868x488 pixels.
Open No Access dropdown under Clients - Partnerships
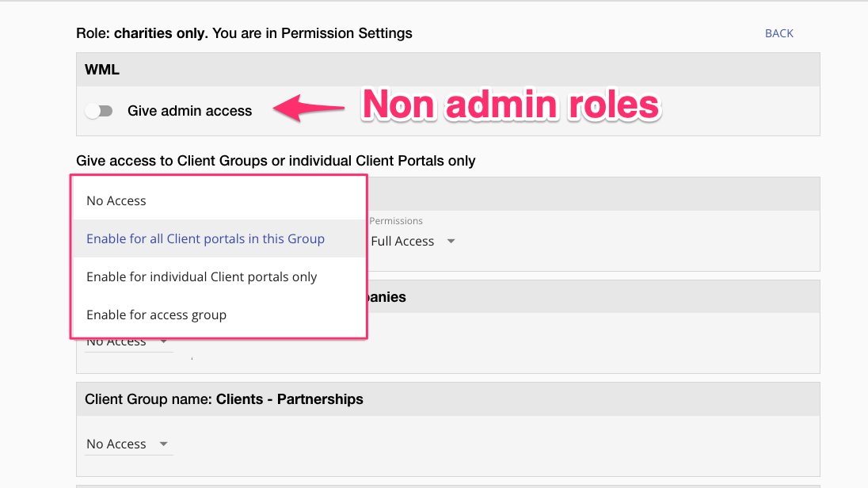(x=116, y=444)
